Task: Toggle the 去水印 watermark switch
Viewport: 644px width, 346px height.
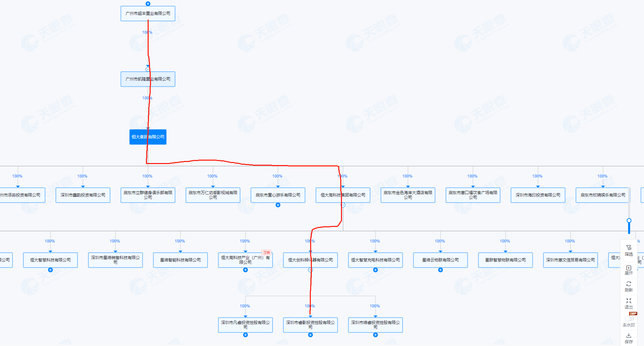Action: click(629, 318)
